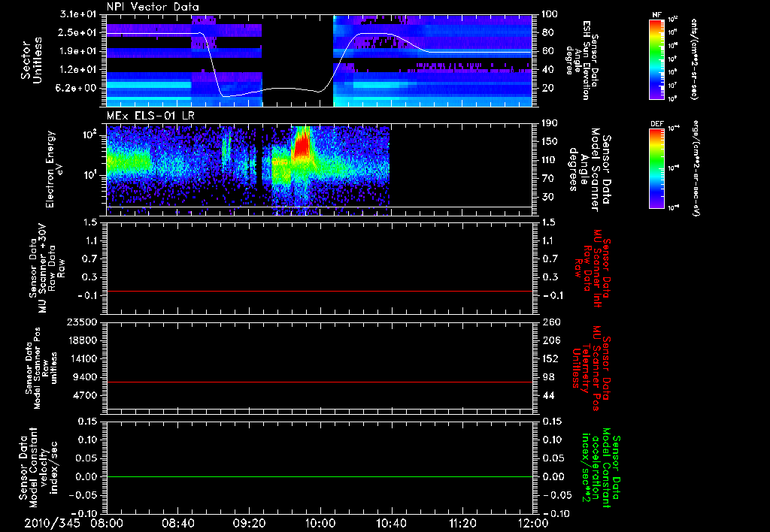Click the 'ESH Sun Elevation Angle' axis title
This screenshot has width=770, height=532.
(582, 60)
